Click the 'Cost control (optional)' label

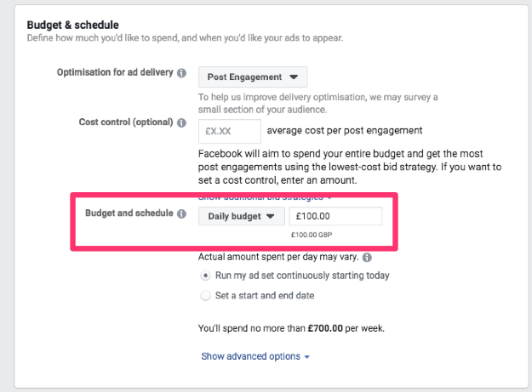pos(126,122)
